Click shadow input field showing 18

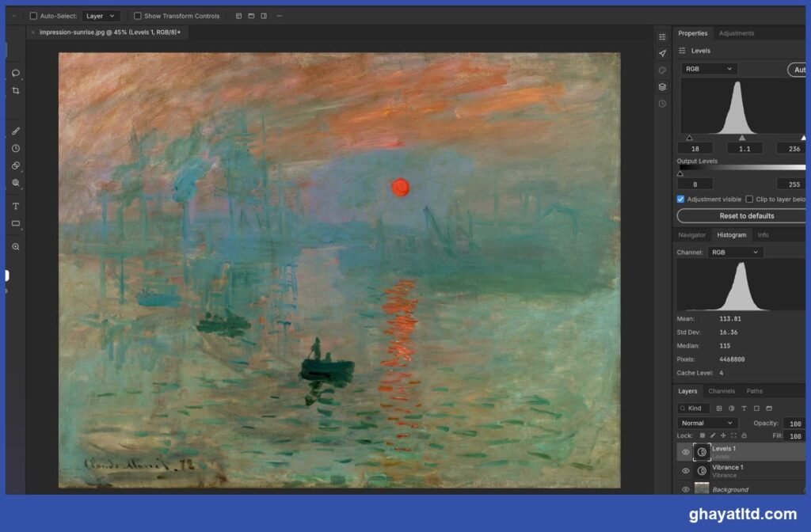point(695,148)
